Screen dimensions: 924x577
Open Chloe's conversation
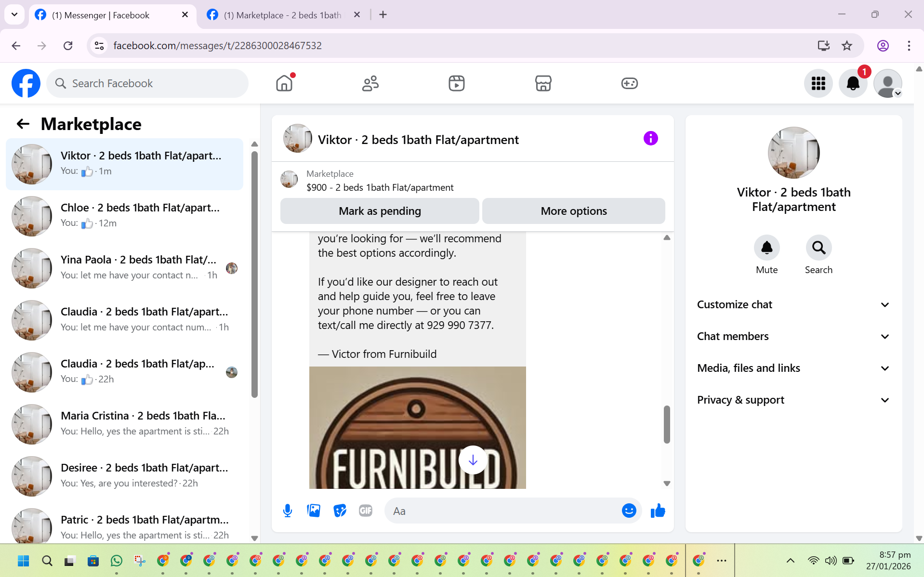click(x=124, y=216)
